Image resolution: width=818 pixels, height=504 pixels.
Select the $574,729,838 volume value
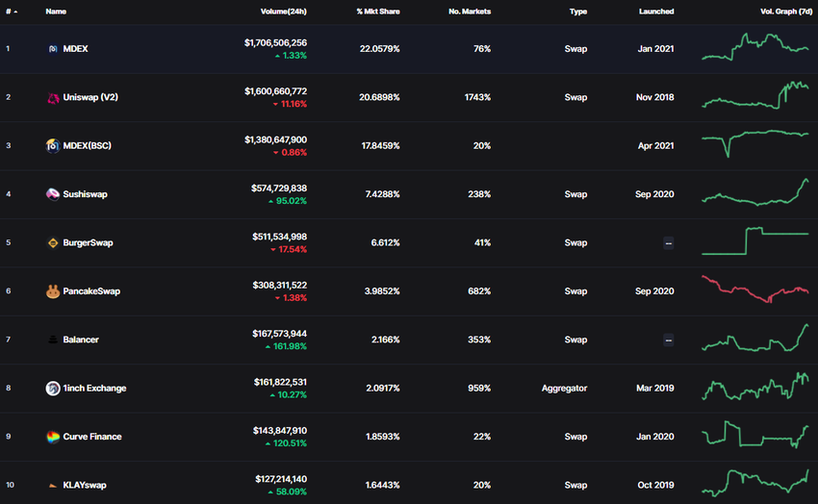(279, 189)
